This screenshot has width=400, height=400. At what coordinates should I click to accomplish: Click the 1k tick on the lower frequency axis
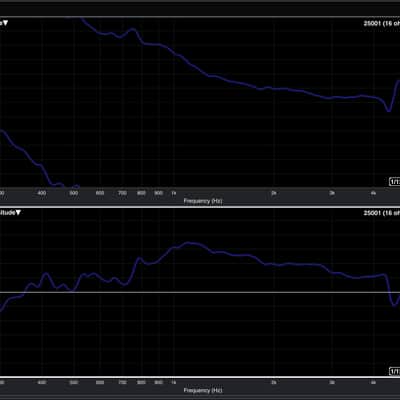point(173,382)
